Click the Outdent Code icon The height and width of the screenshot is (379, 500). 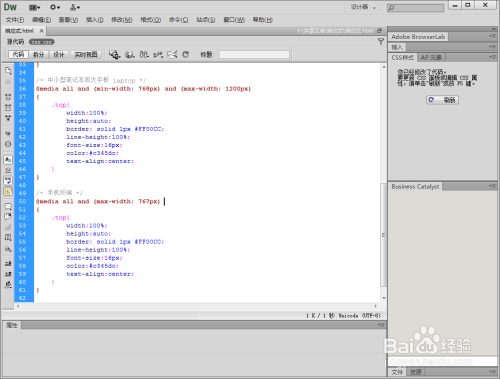tap(8, 274)
